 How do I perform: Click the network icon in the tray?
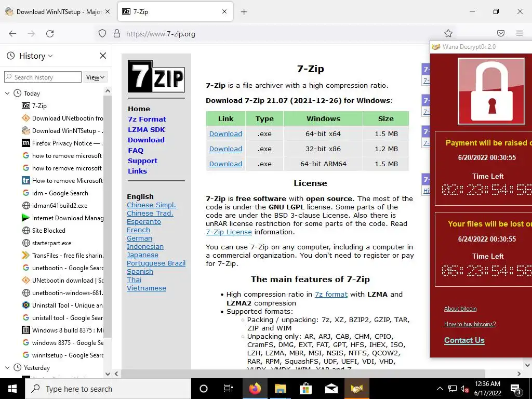453,389
